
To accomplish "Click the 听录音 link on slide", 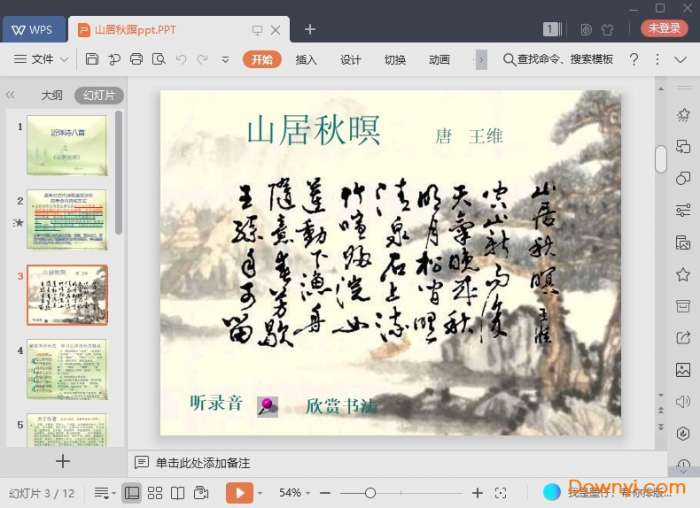I will pos(217,403).
